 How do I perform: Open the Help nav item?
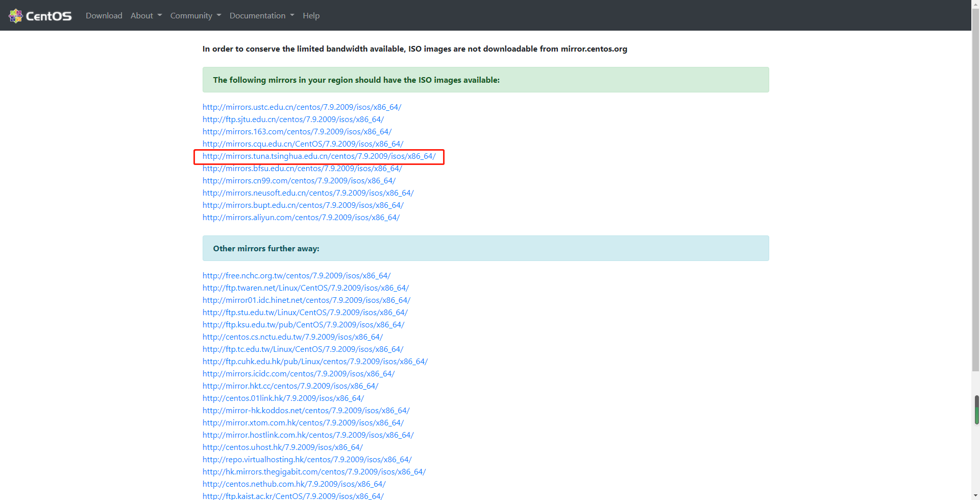(311, 16)
